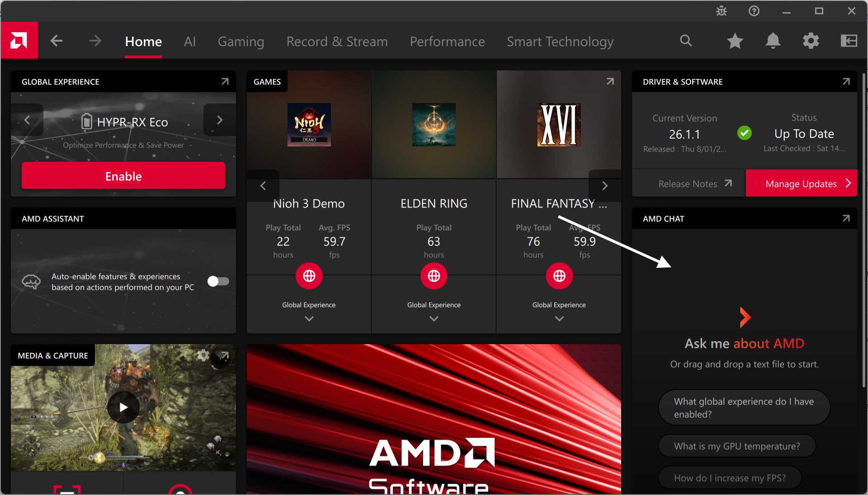Toggle AMD Assistant auto-enable switch
The height and width of the screenshot is (495, 868).
(x=218, y=281)
